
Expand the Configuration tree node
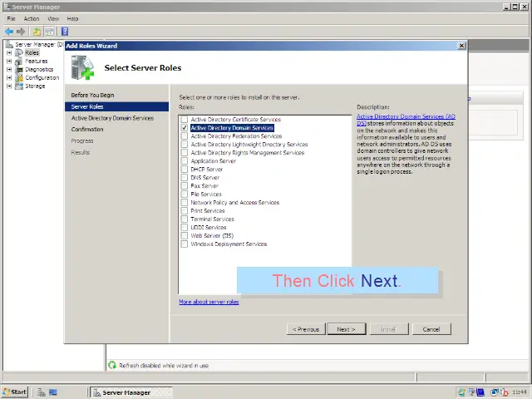point(9,78)
